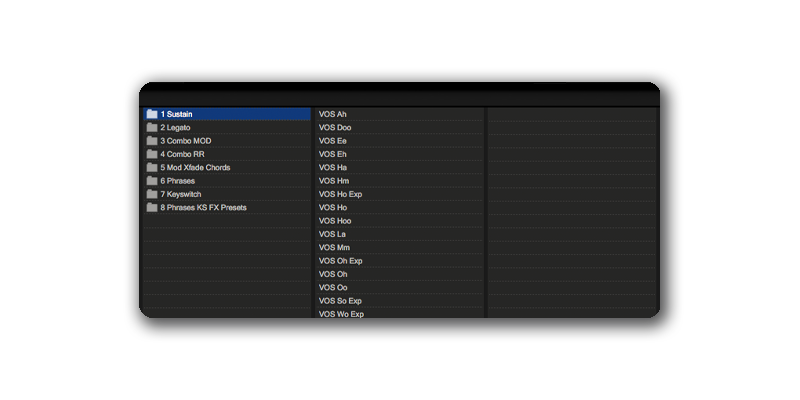Choose the VOS Mm patch
Viewport: 800px width, 400px height.
coord(333,247)
